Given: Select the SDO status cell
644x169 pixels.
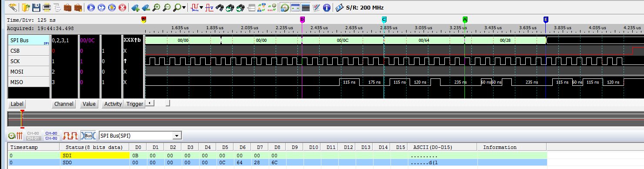Looking at the screenshot, I should point(95,162).
